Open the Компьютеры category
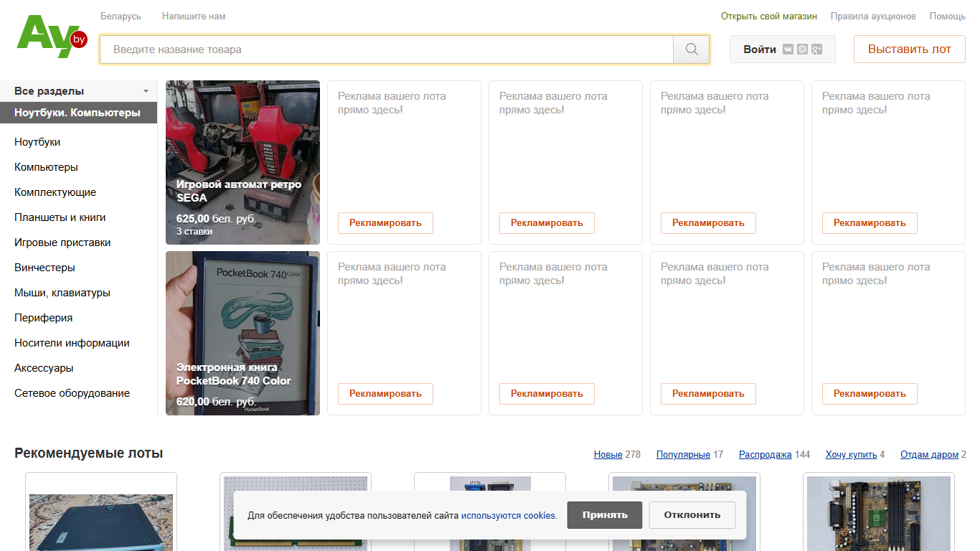980x551 pixels. coord(46,167)
